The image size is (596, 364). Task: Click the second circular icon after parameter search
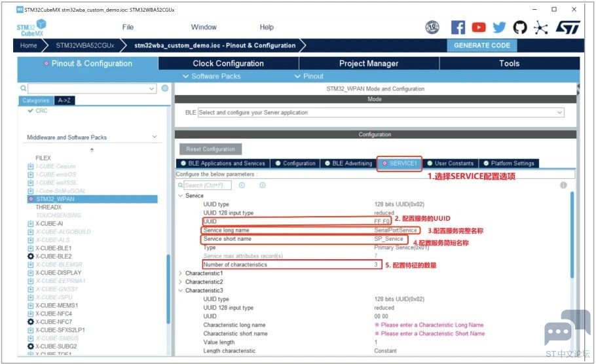click(x=262, y=185)
